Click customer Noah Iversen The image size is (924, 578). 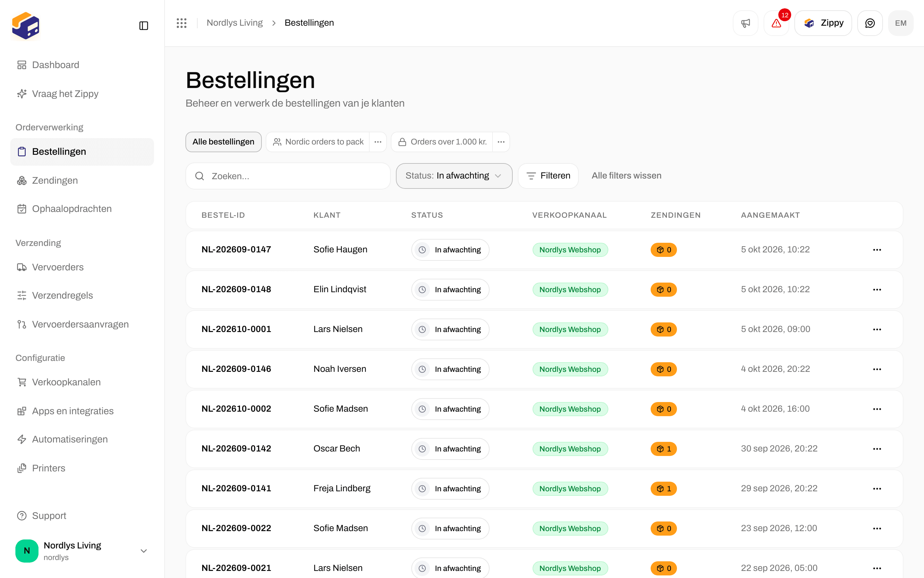[x=340, y=369]
